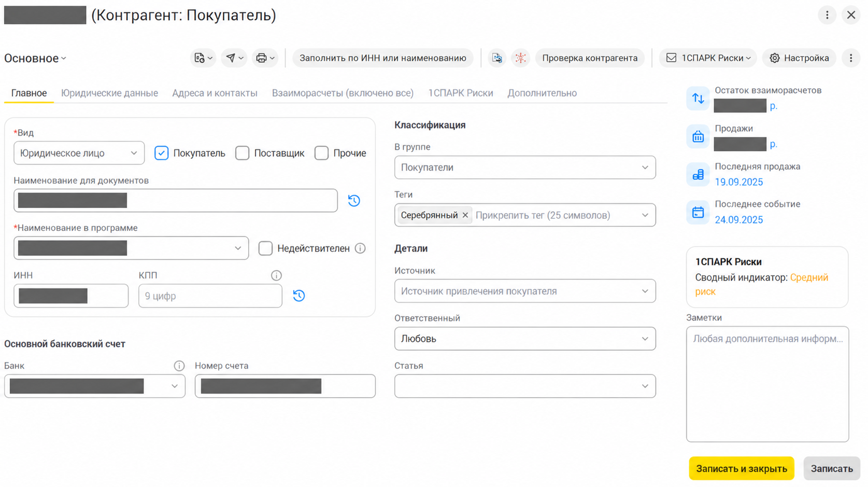Click info icon next to Банк label
868x487 pixels.
[x=179, y=366]
